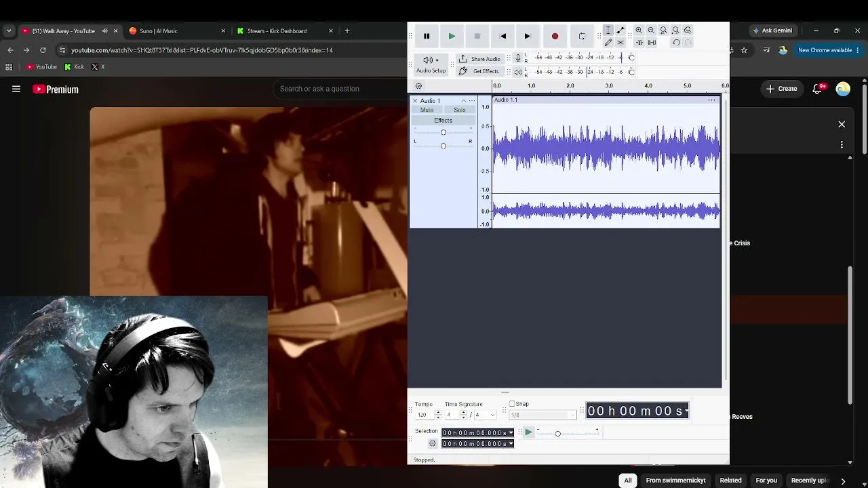Open the large time display format dropdown

[x=686, y=411]
